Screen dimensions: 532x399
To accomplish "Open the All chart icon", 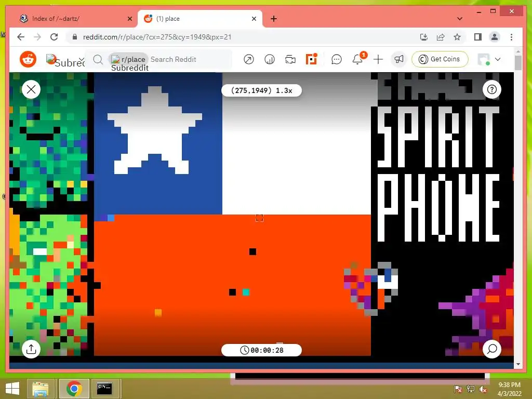I will [x=270, y=59].
